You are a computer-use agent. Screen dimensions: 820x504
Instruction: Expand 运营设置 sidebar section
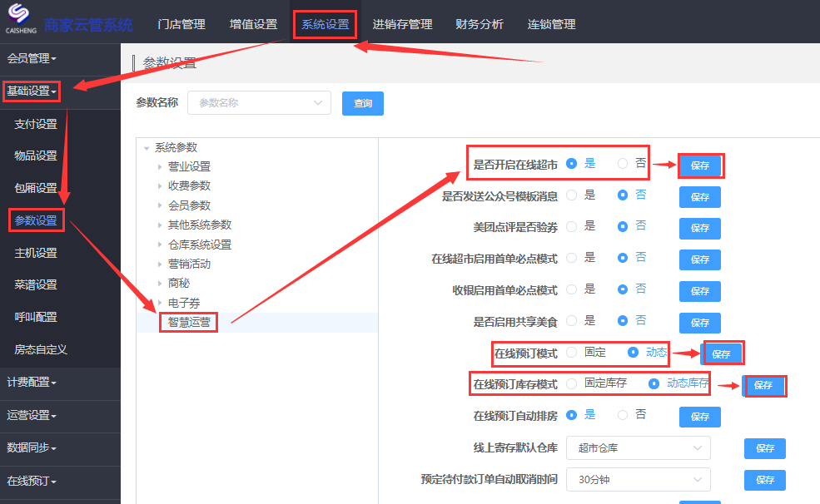(x=32, y=415)
